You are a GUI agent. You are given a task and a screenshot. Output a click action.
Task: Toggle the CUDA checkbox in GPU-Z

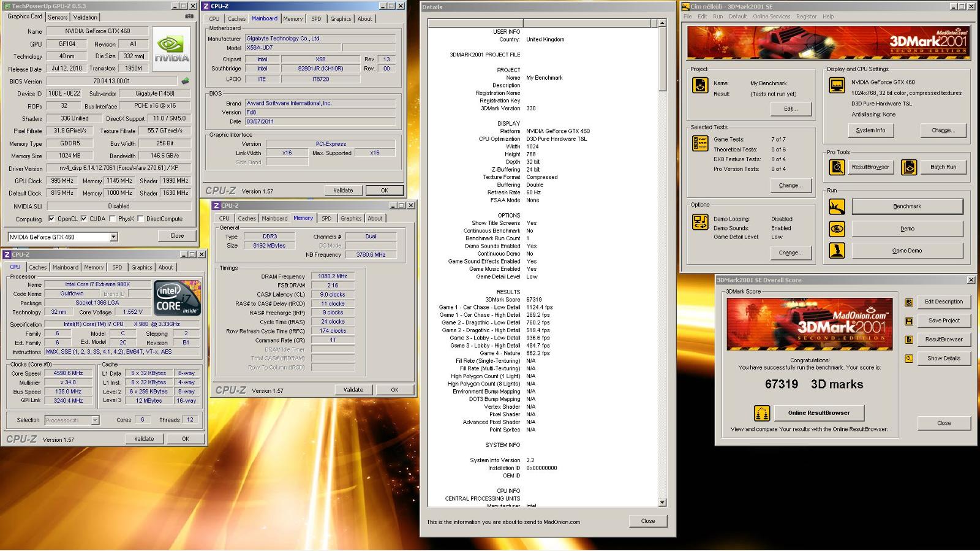[x=83, y=219]
